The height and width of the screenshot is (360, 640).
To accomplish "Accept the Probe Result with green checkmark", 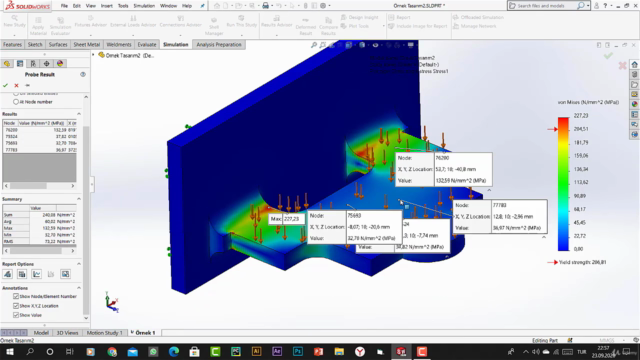I will tap(5, 85).
